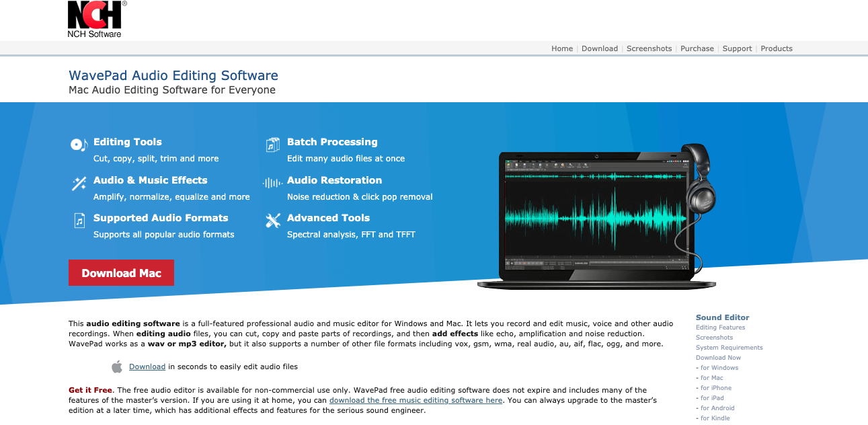Open Screenshots link in the sidebar
This screenshot has height=425, width=868.
pyautogui.click(x=714, y=338)
